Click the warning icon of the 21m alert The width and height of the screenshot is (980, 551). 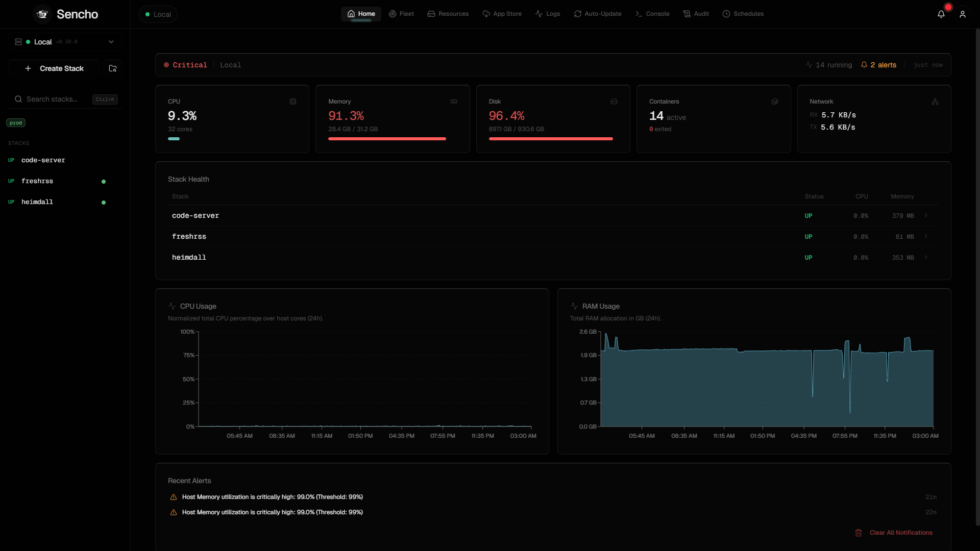coord(174,497)
